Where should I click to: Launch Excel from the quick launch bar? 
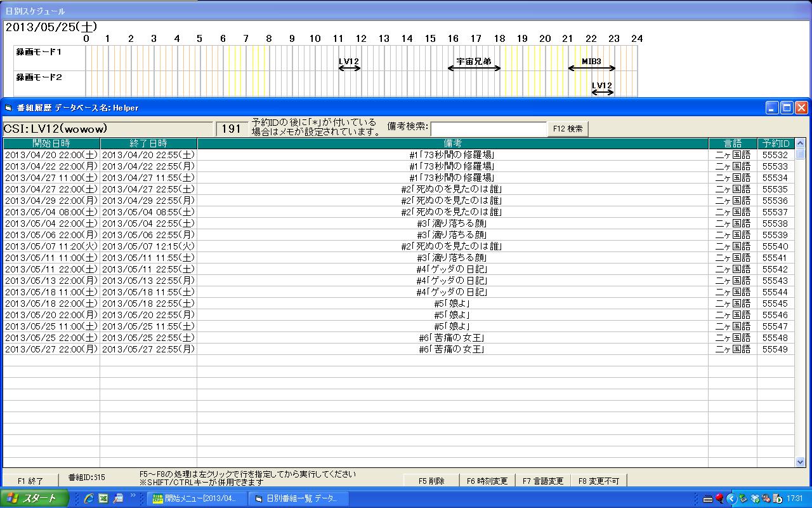click(103, 498)
